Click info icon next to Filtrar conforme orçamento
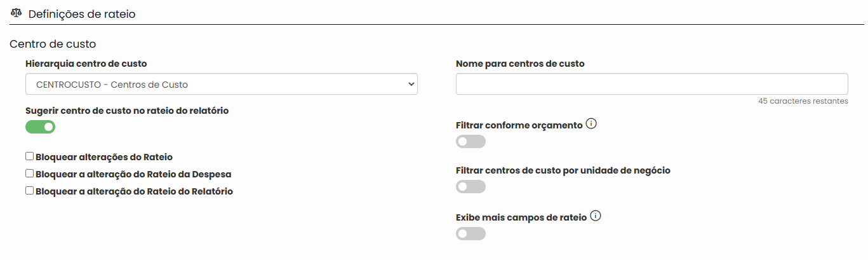The height and width of the screenshot is (260, 868). coord(591,124)
